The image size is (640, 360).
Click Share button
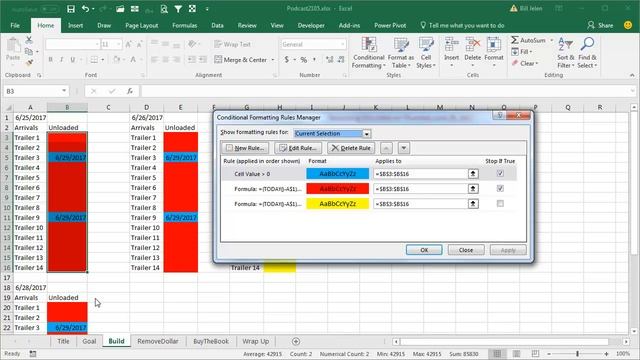pyautogui.click(x=600, y=25)
